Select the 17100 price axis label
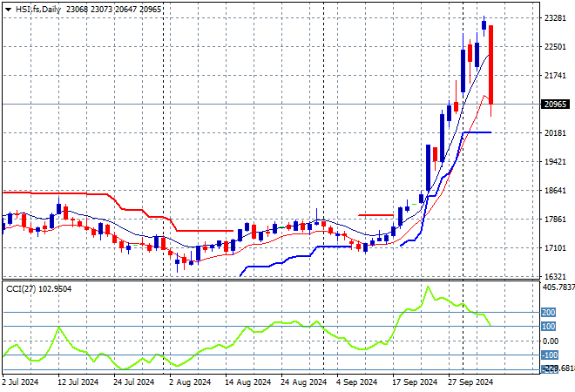This screenshot has width=575, height=392. (x=555, y=248)
